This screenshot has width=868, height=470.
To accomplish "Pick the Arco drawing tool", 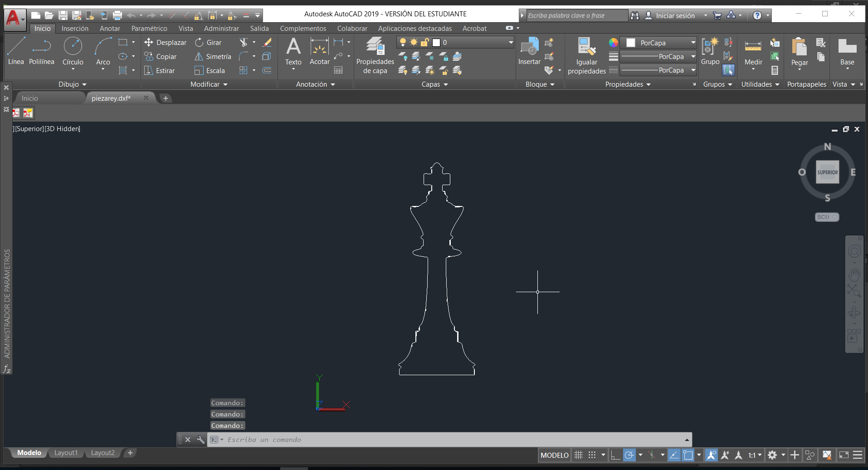I will (103, 51).
